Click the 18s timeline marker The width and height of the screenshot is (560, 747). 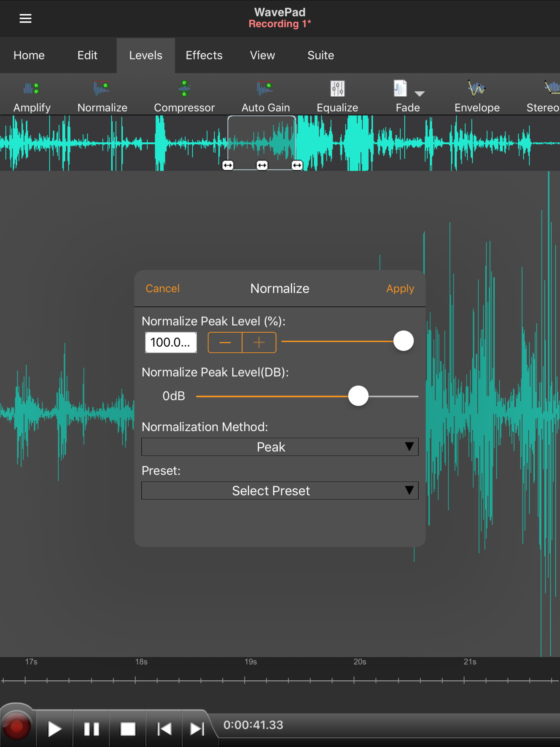141,662
